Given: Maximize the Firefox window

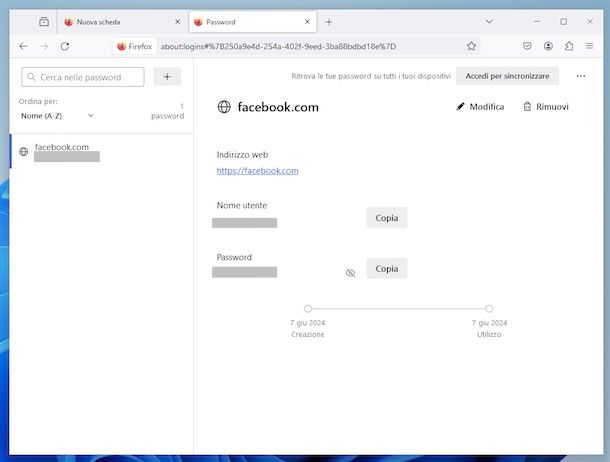Looking at the screenshot, I should pyautogui.click(x=563, y=22).
